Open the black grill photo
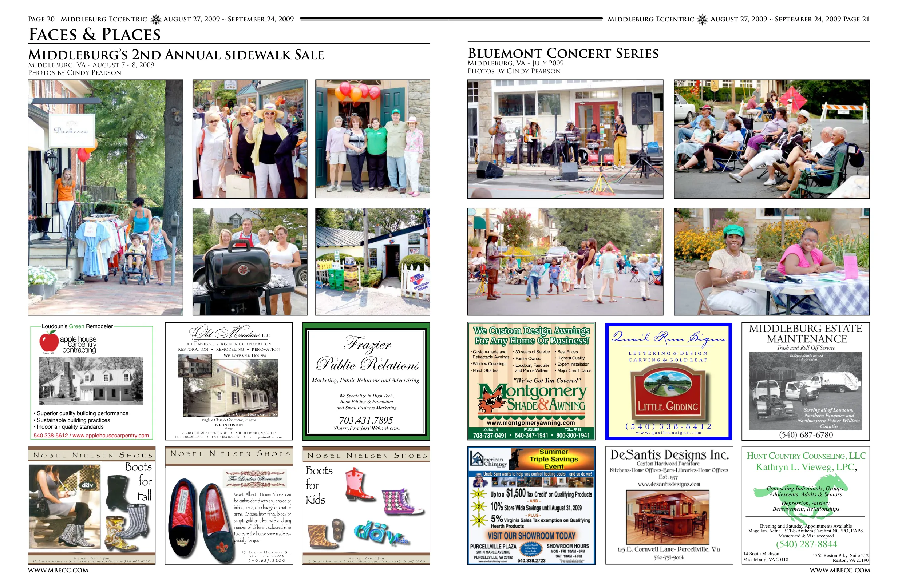 (x=250, y=262)
